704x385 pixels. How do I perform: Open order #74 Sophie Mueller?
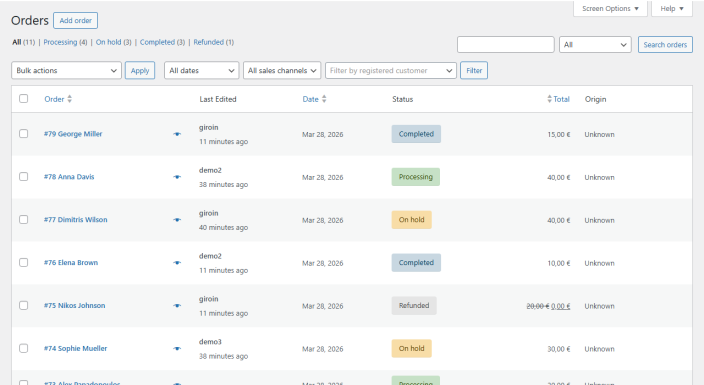[75, 349]
